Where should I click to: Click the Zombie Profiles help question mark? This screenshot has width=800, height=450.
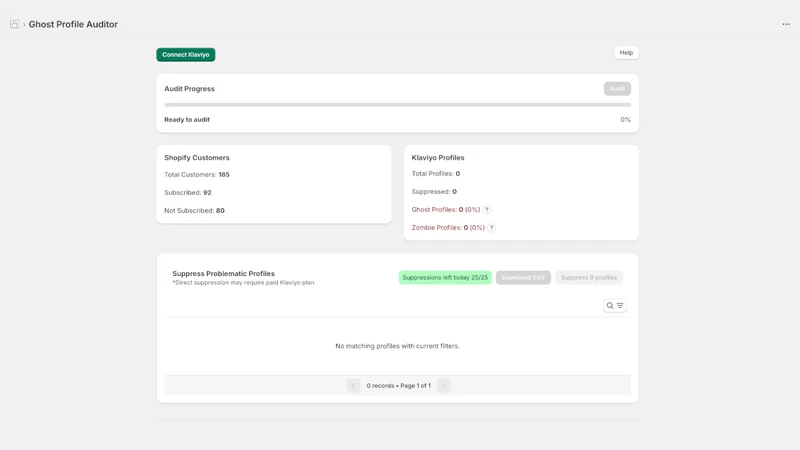pyautogui.click(x=491, y=228)
